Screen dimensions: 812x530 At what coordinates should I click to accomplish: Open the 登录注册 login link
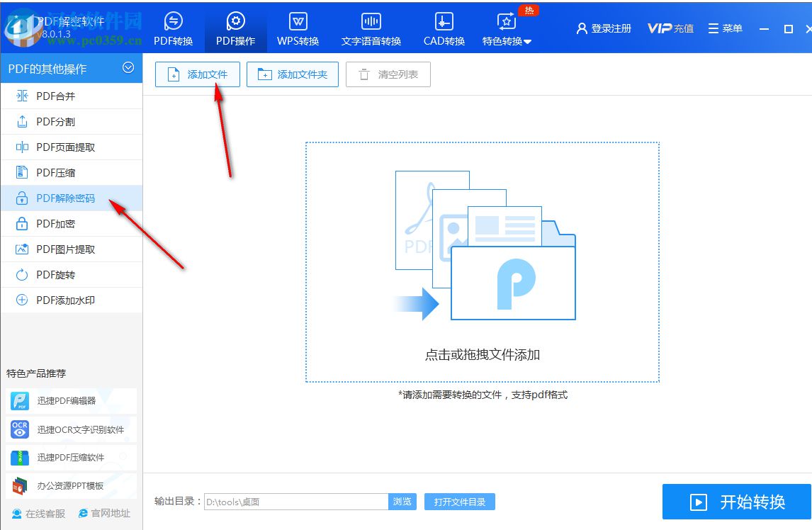[x=611, y=28]
